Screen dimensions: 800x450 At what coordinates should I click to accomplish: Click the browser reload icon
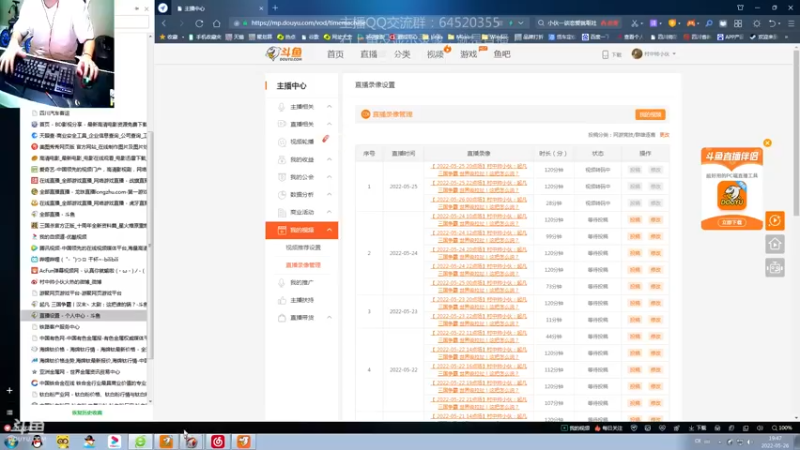click(x=199, y=23)
